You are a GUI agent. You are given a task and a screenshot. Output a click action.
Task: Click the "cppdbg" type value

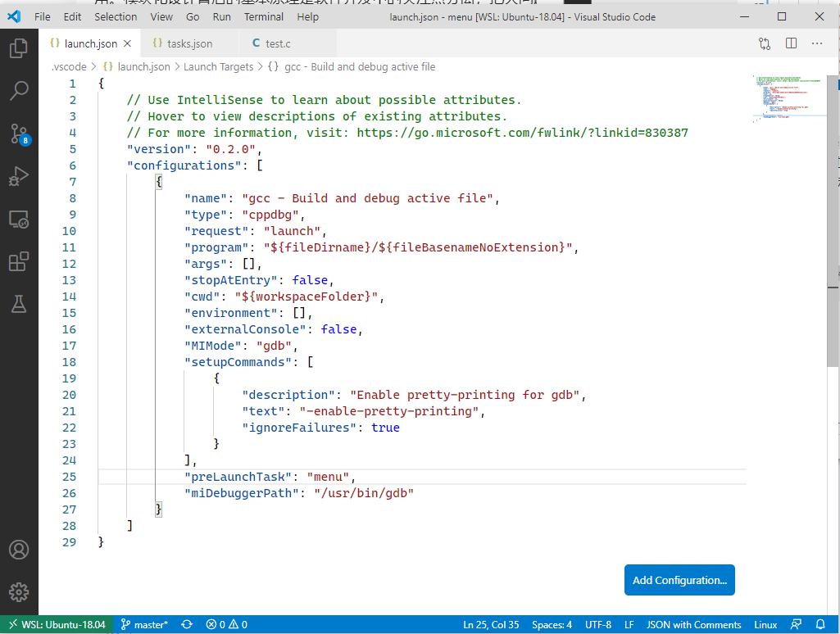click(x=270, y=215)
